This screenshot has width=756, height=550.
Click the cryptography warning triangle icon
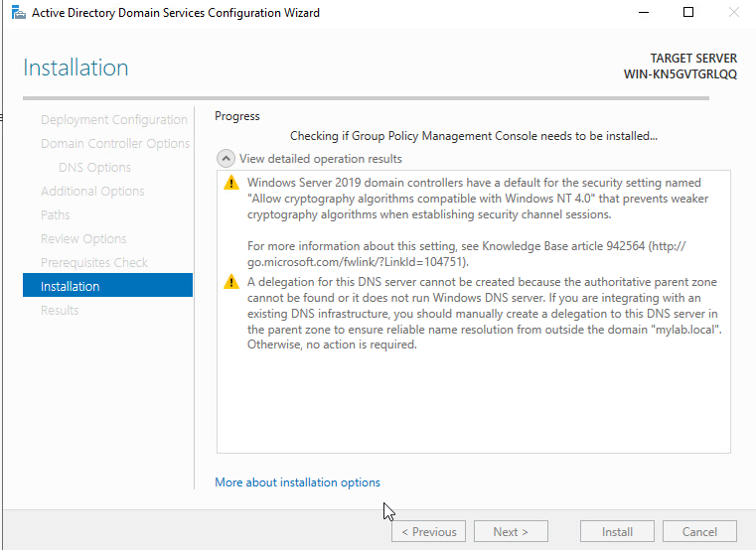click(231, 183)
